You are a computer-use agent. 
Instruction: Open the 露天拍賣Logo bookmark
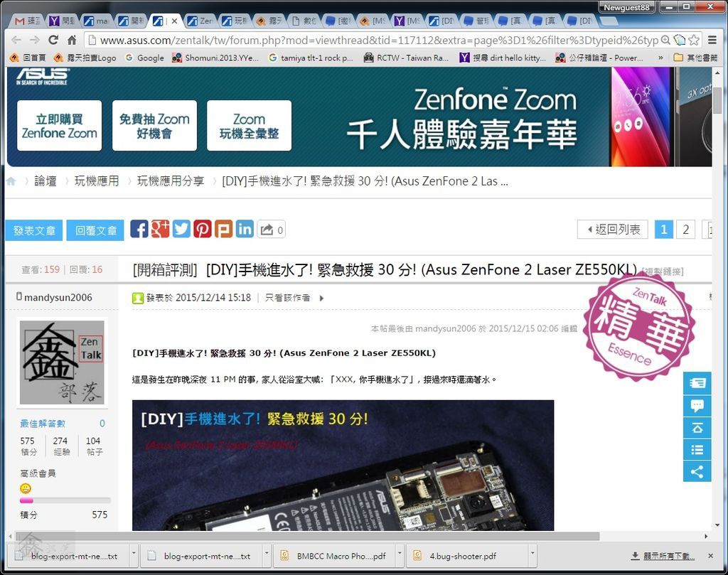tap(85, 58)
